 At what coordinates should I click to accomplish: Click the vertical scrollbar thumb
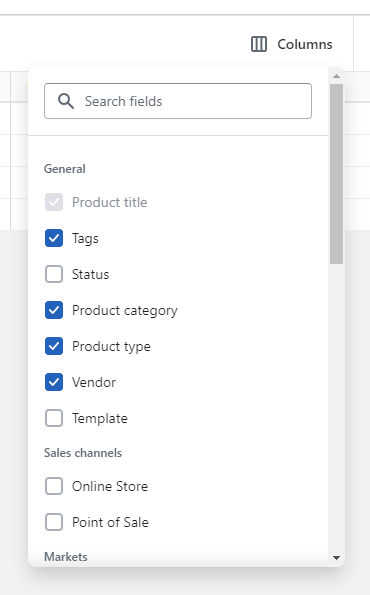tap(336, 174)
